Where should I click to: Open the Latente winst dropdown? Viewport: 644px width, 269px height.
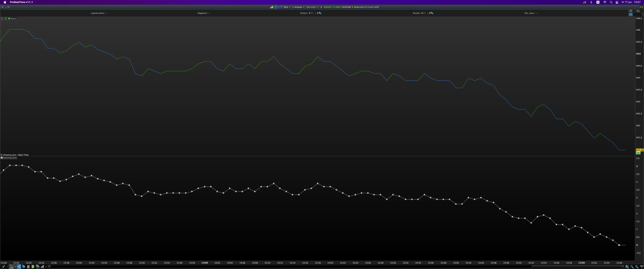99,13
